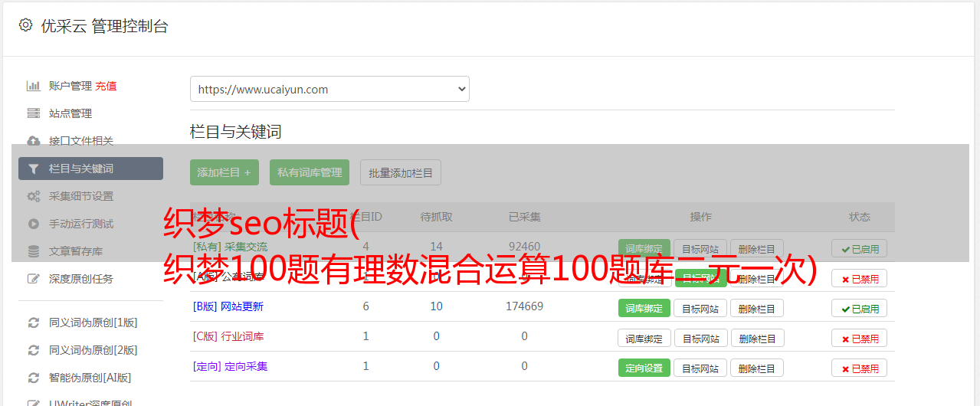The height and width of the screenshot is (406, 980).
Task: Click 目标网站 in the 行业词库 row
Action: pyautogui.click(x=700, y=339)
